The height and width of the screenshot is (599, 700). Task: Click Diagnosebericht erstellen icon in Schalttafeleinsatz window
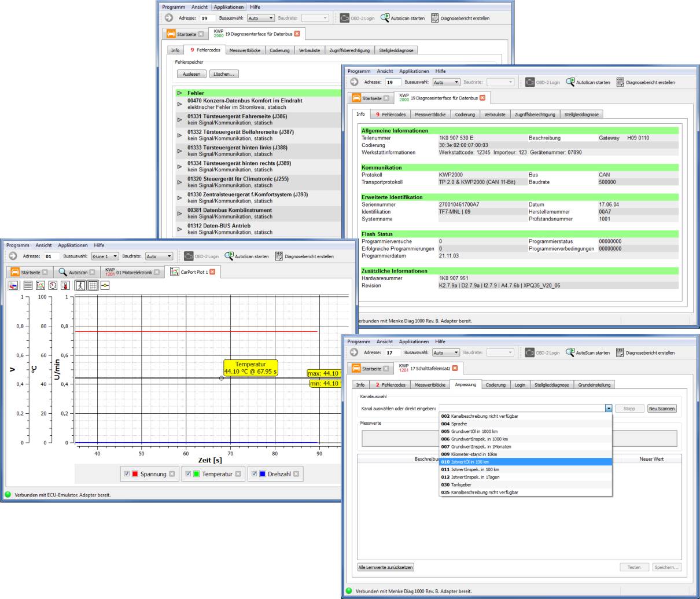coord(620,352)
